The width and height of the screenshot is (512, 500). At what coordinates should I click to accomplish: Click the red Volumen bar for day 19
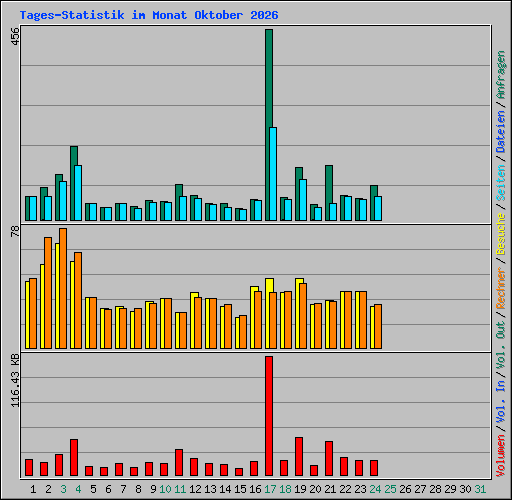coord(299,457)
